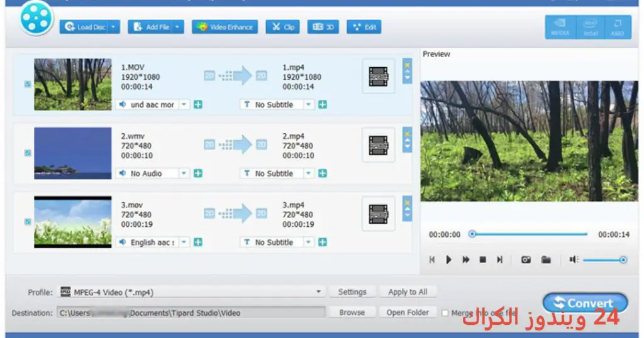This screenshot has height=338, width=644.
Task: Open audio track dropdown for 1.MOV
Action: 184,104
